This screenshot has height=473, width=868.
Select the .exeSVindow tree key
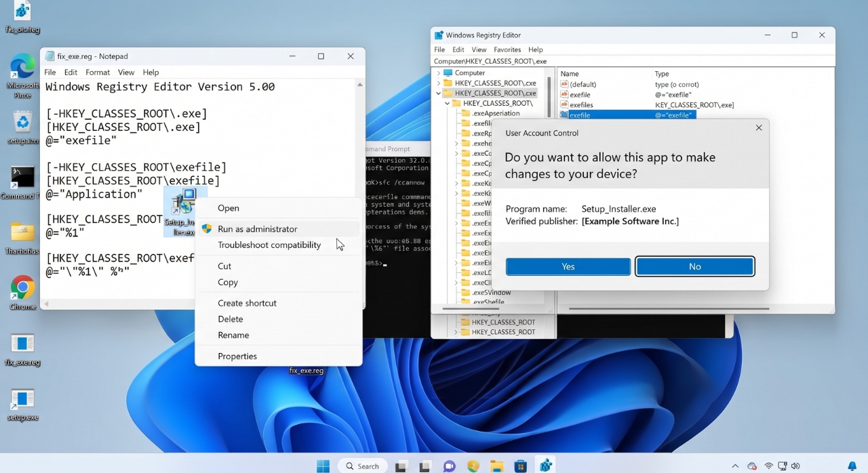tap(492, 292)
